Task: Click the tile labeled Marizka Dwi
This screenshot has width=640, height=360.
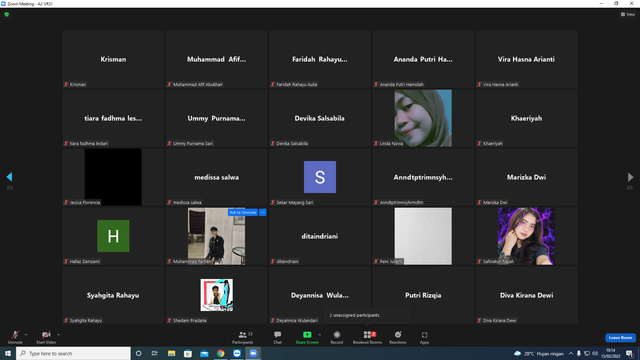Action: pyautogui.click(x=526, y=177)
